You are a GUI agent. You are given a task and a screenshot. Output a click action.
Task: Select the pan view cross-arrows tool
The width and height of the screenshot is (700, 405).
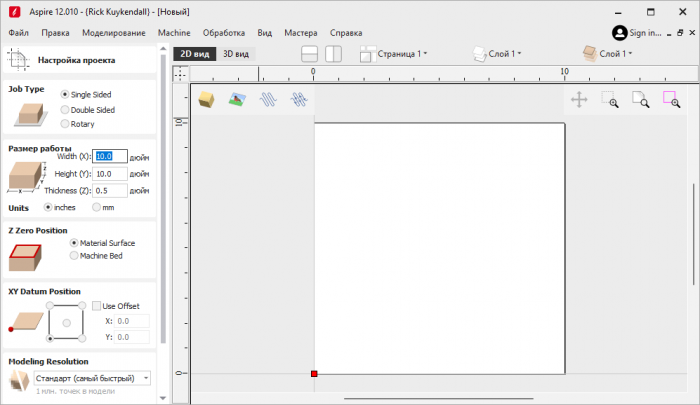[x=578, y=99]
